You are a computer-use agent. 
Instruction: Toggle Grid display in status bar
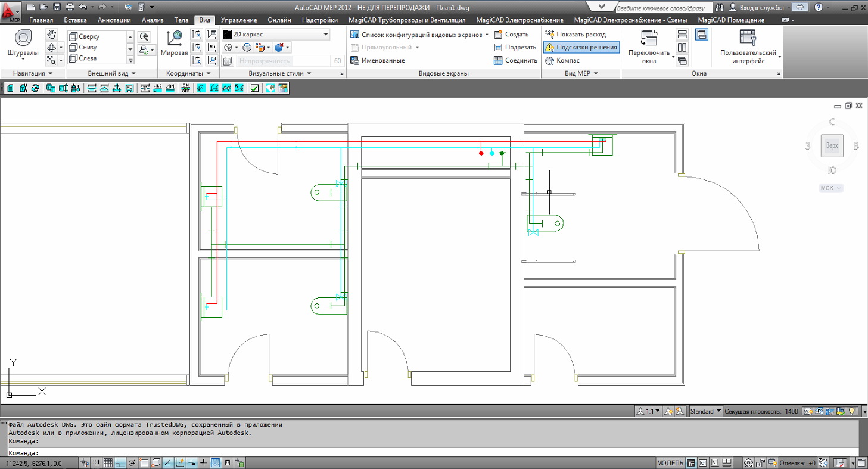(x=108, y=463)
